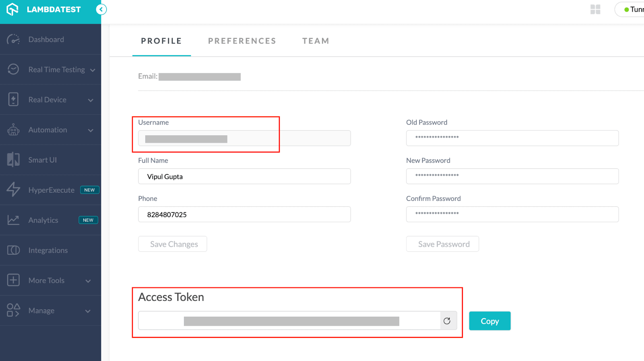Click the Automation robot icon

[x=13, y=130]
